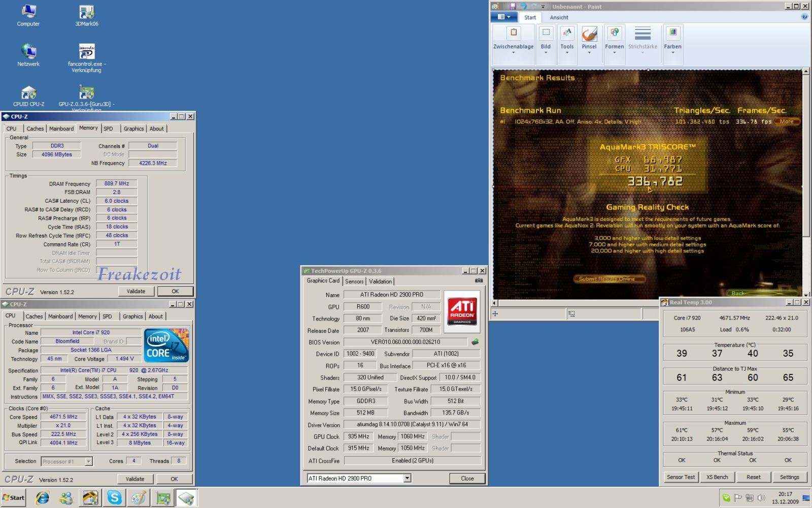The height and width of the screenshot is (508, 812).
Task: Click the Skype icon in the taskbar
Action: click(114, 498)
